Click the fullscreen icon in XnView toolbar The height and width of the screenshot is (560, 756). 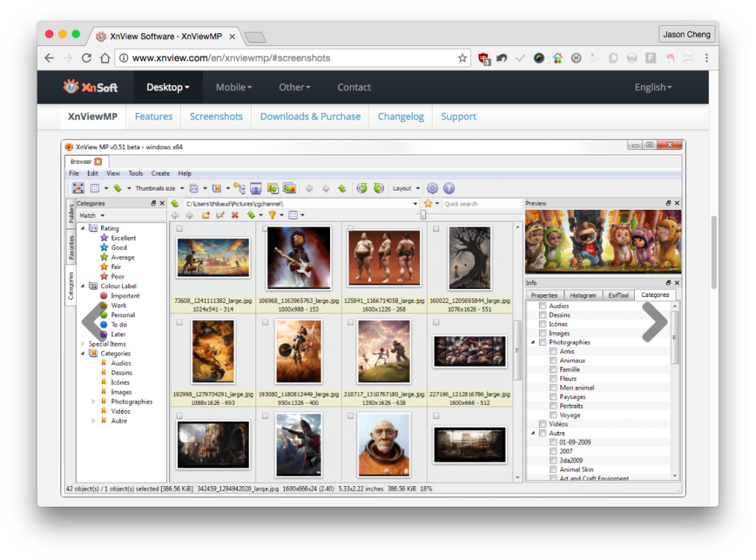click(x=78, y=188)
